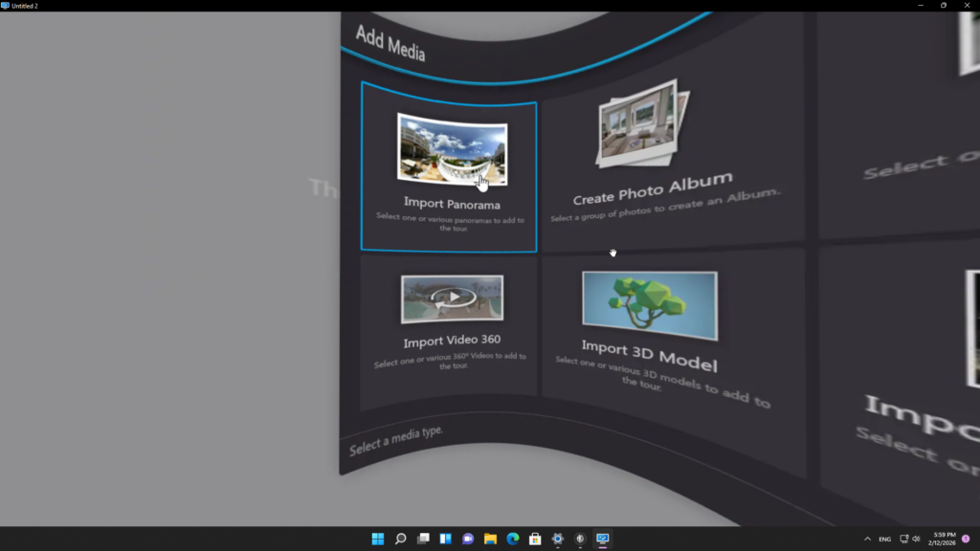Open Microsoft Store from taskbar
Viewport: 980px width, 551px height.
(x=535, y=539)
